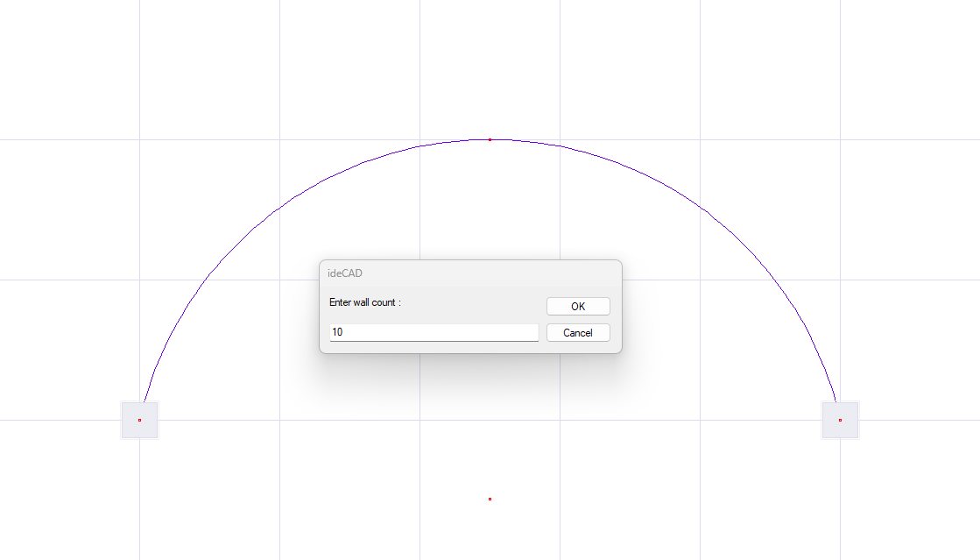This screenshot has width=980, height=560.
Task: Click grid intersection directly below the input field
Action: coord(419,420)
